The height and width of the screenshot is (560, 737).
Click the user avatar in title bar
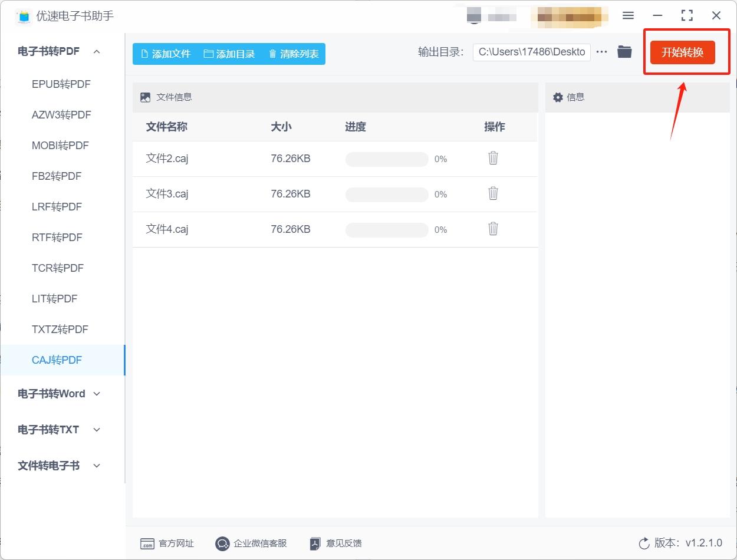click(x=474, y=16)
